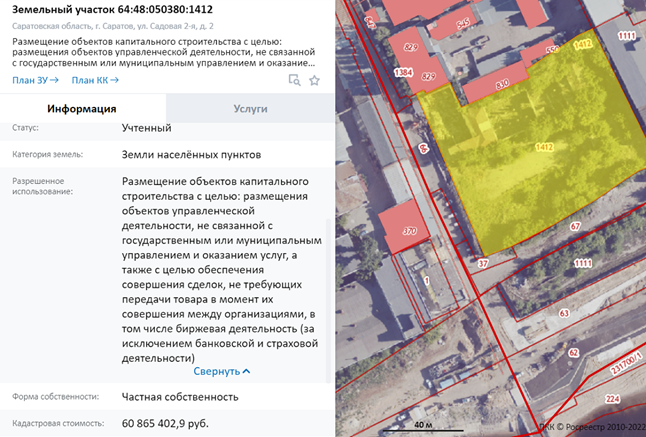Click the magnifier document search icon

(x=294, y=81)
